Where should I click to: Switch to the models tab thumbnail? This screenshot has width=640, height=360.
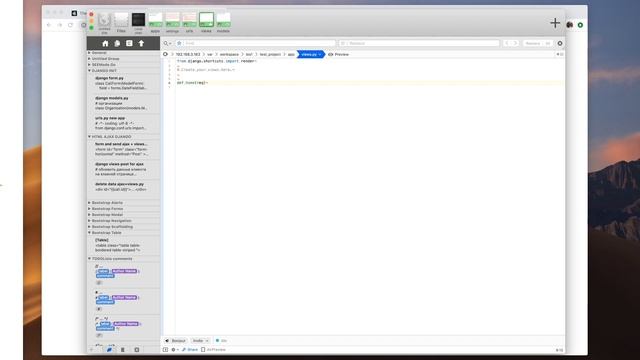(x=223, y=22)
